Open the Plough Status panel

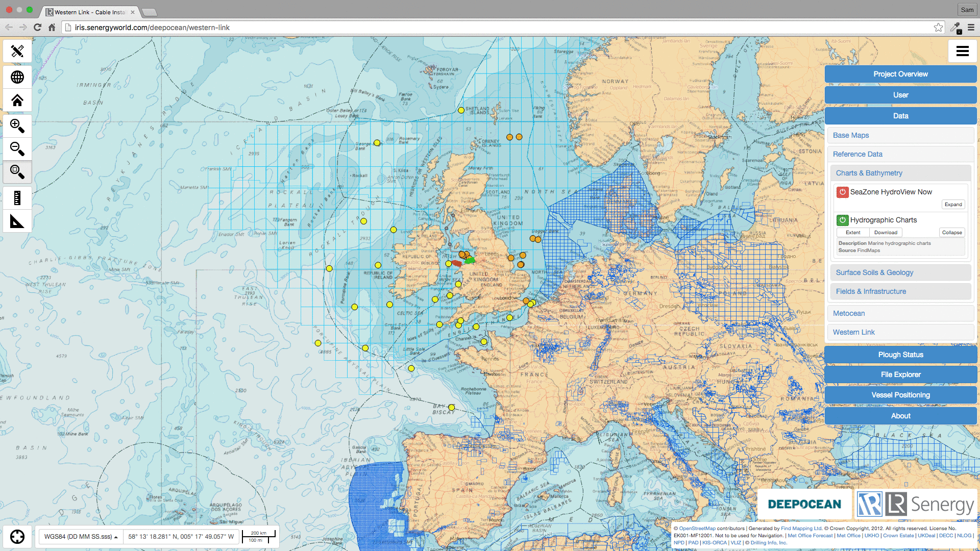[901, 355]
